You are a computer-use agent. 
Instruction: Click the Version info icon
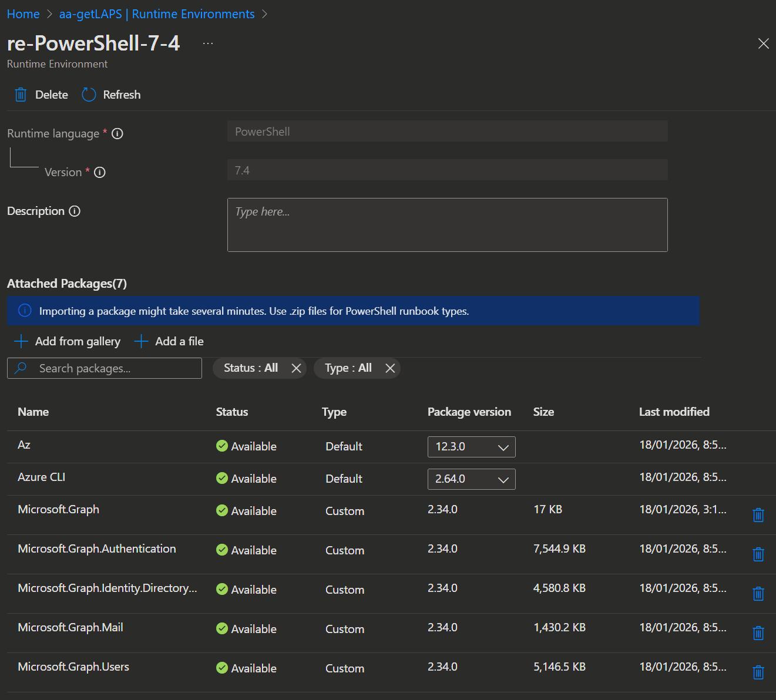100,173
